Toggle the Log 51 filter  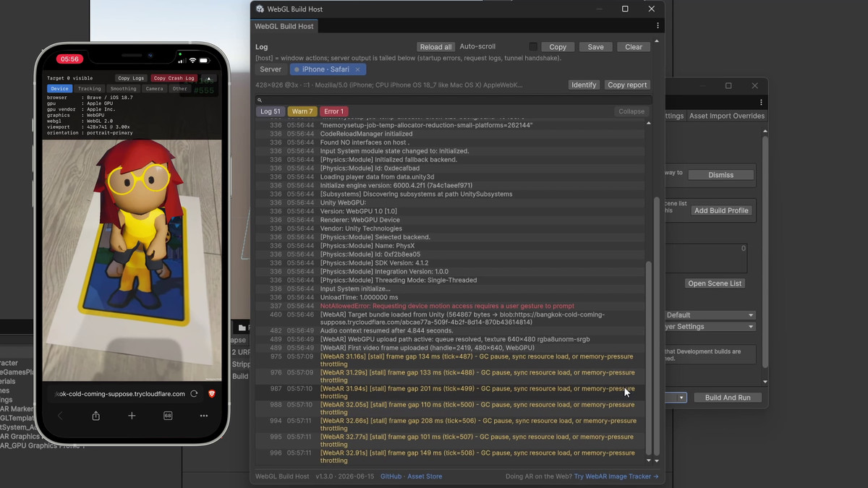(x=271, y=111)
